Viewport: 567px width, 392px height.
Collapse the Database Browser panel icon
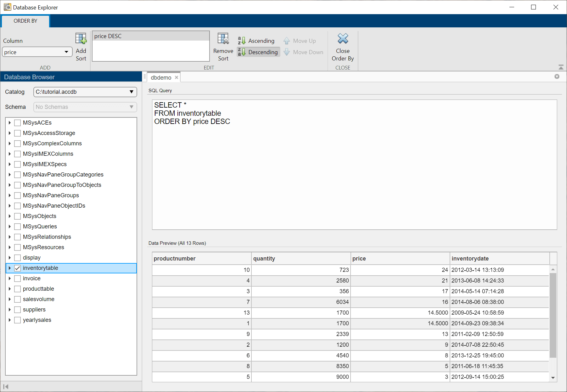(x=6, y=387)
